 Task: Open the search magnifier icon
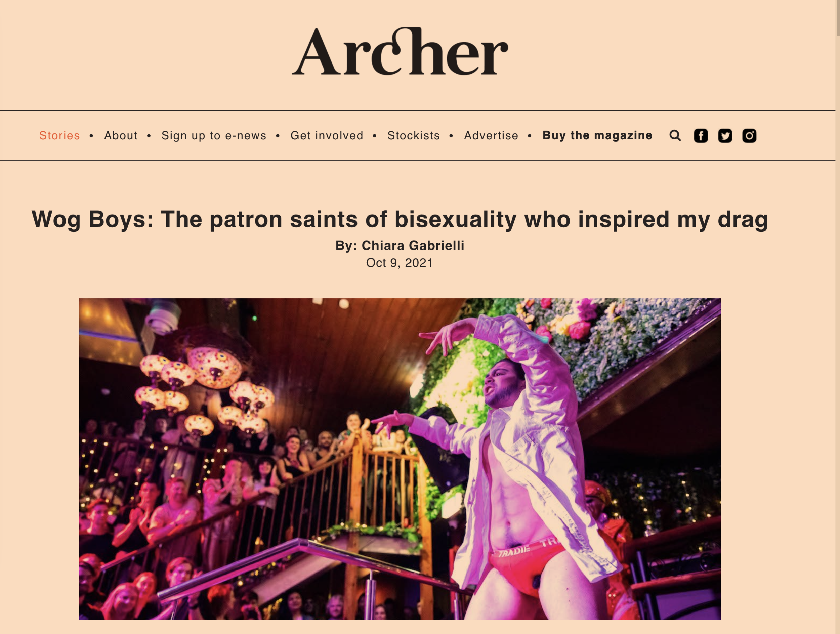pyautogui.click(x=675, y=135)
